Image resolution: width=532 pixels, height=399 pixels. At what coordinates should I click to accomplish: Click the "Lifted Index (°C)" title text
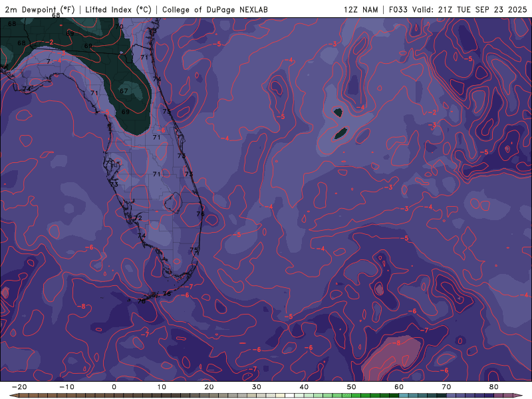point(118,10)
